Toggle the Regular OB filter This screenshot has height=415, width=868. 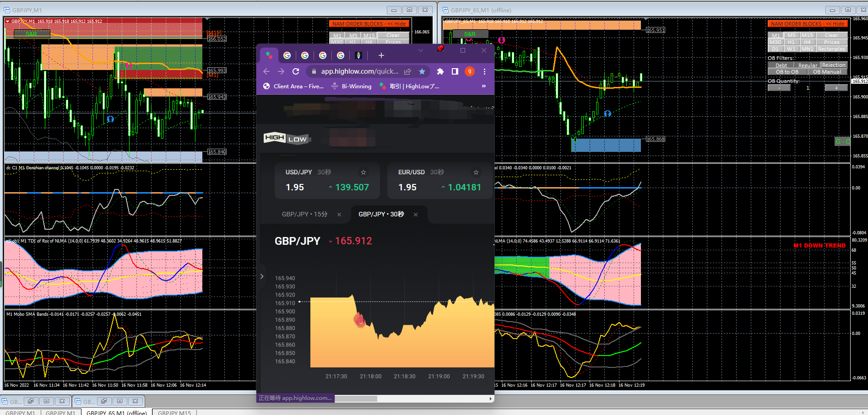[808, 65]
